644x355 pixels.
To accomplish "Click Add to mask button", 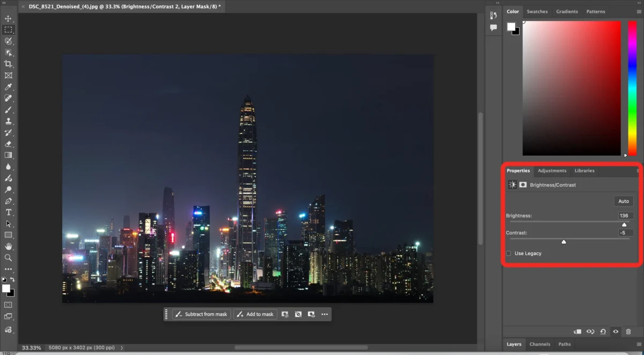I will point(255,314).
